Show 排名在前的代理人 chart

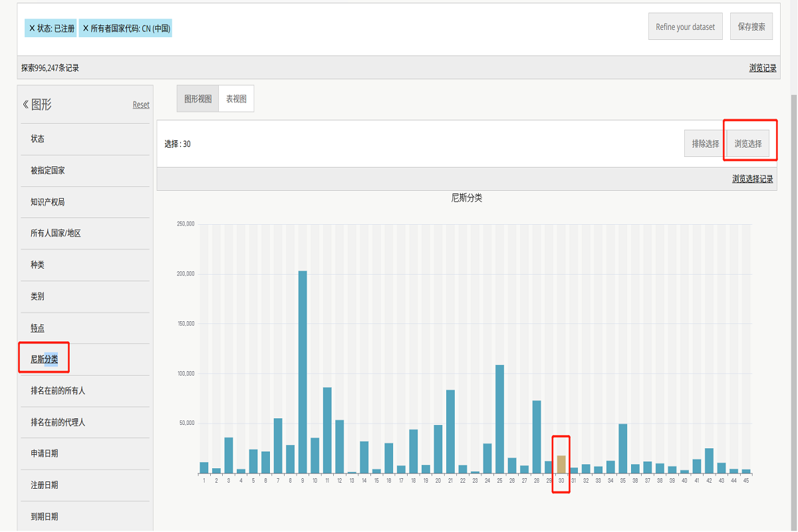pos(85,422)
